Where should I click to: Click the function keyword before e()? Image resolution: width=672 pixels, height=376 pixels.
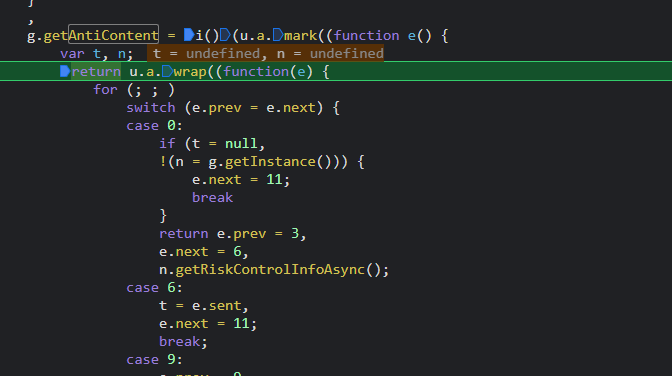click(366, 36)
